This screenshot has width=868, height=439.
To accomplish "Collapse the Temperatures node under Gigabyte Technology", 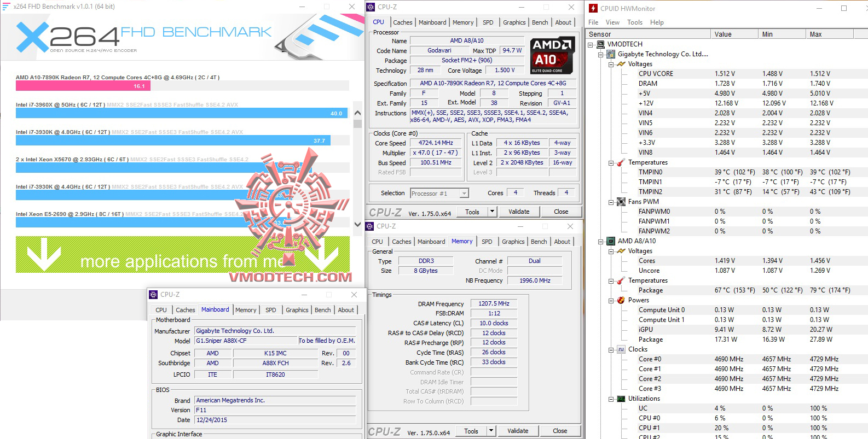I will click(611, 163).
